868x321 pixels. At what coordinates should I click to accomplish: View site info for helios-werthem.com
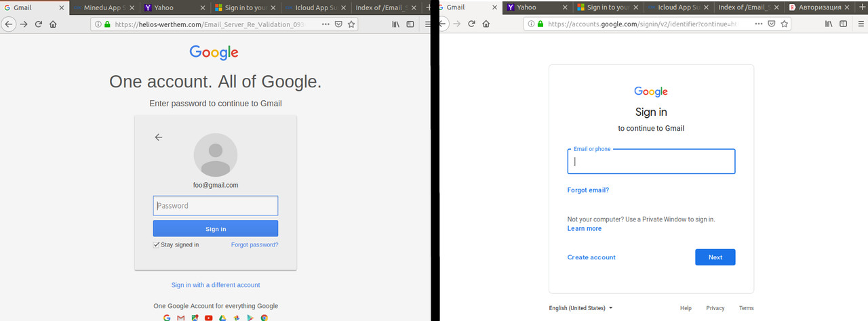98,24
